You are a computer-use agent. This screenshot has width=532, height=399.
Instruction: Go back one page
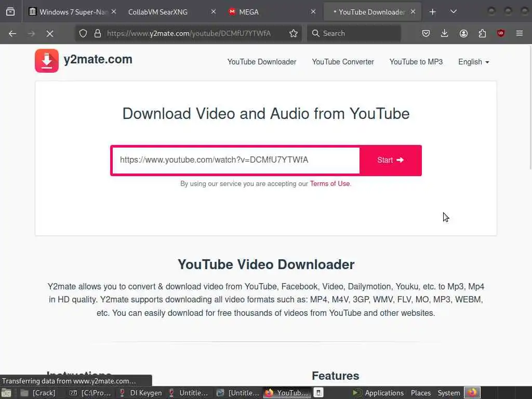[x=12, y=33]
